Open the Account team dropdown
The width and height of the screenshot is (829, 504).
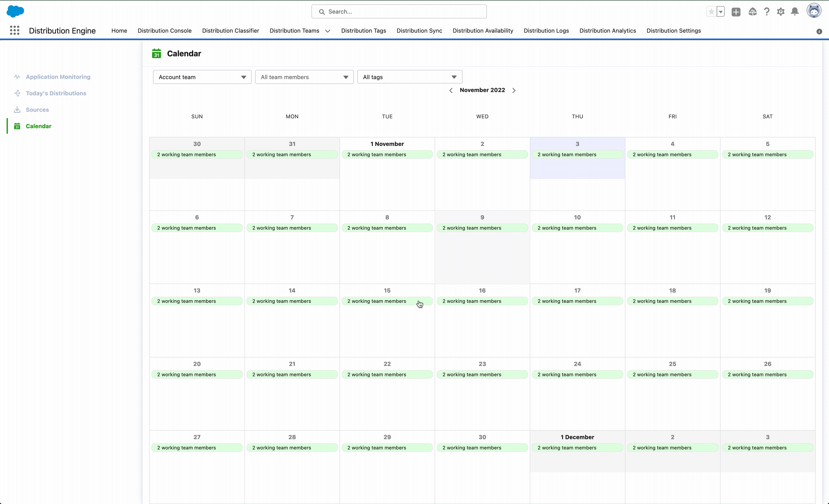(202, 77)
